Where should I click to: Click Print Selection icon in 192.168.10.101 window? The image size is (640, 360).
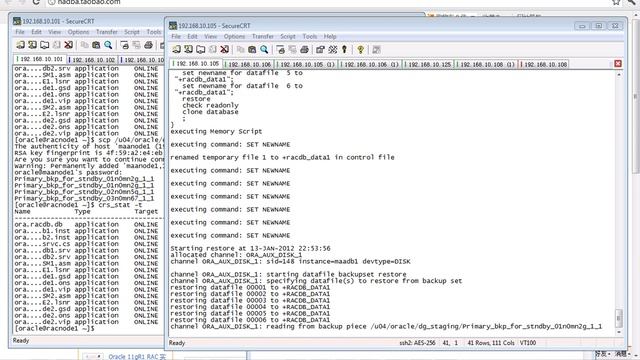coord(136,44)
